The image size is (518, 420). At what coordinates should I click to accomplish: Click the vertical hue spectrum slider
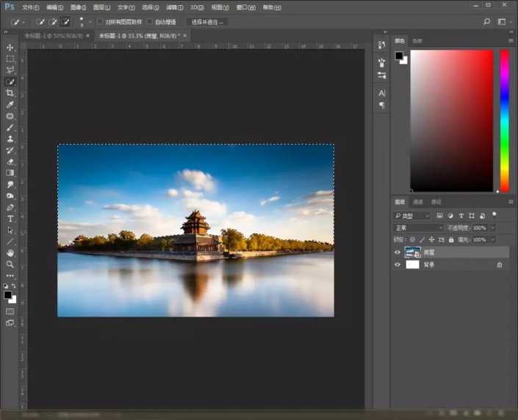coord(505,121)
